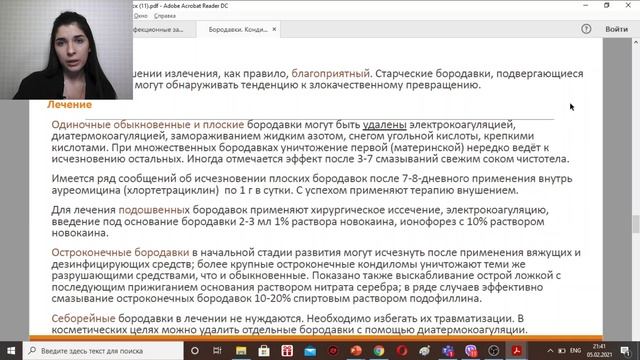640x360 pixels.
Task: Click the taskbar search field
Action: pos(103,351)
